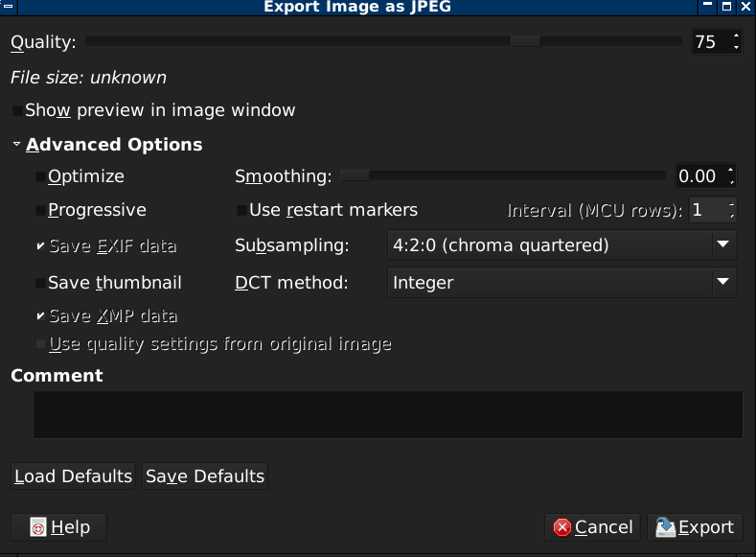756x557 pixels.
Task: Maximize the Export Image as JPEG dialog
Action: click(x=726, y=7)
